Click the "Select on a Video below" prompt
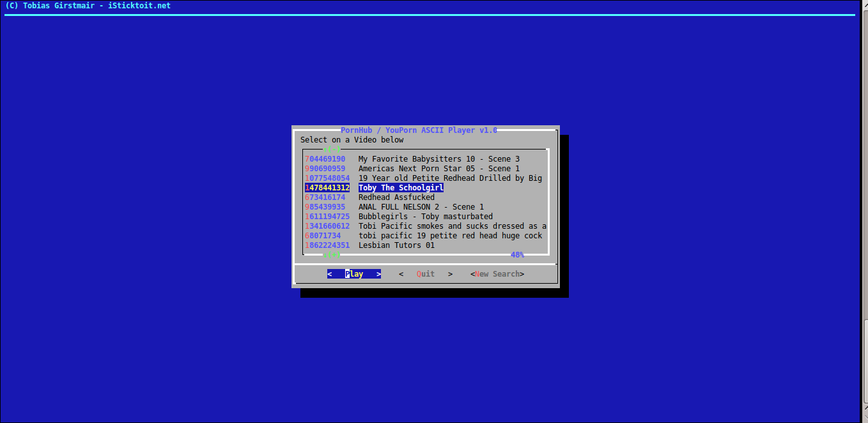Viewport: 868px width, 423px height. pos(352,140)
